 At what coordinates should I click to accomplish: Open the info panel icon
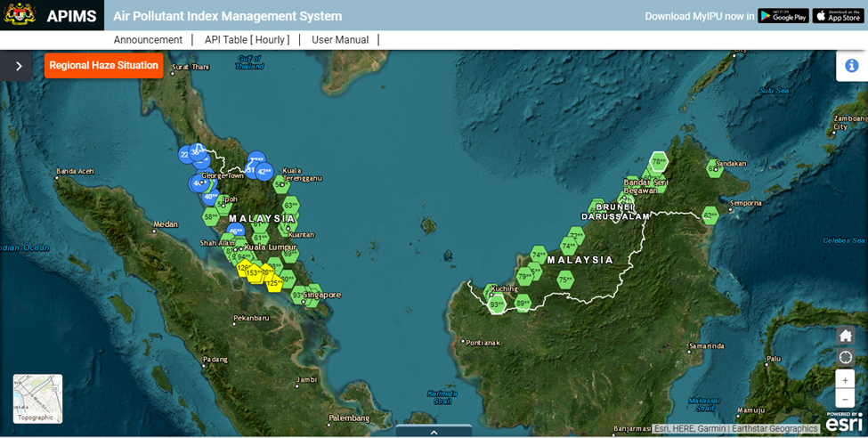tap(851, 66)
